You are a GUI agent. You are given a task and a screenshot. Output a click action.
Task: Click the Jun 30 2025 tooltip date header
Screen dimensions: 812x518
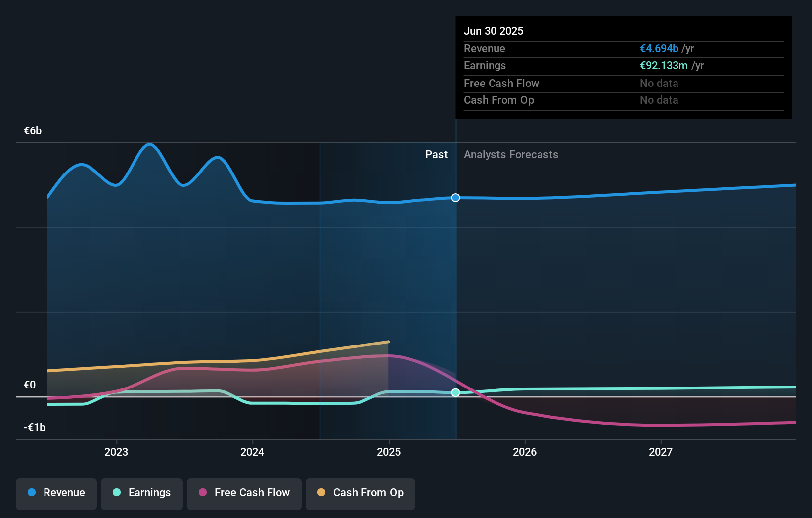[x=494, y=31]
